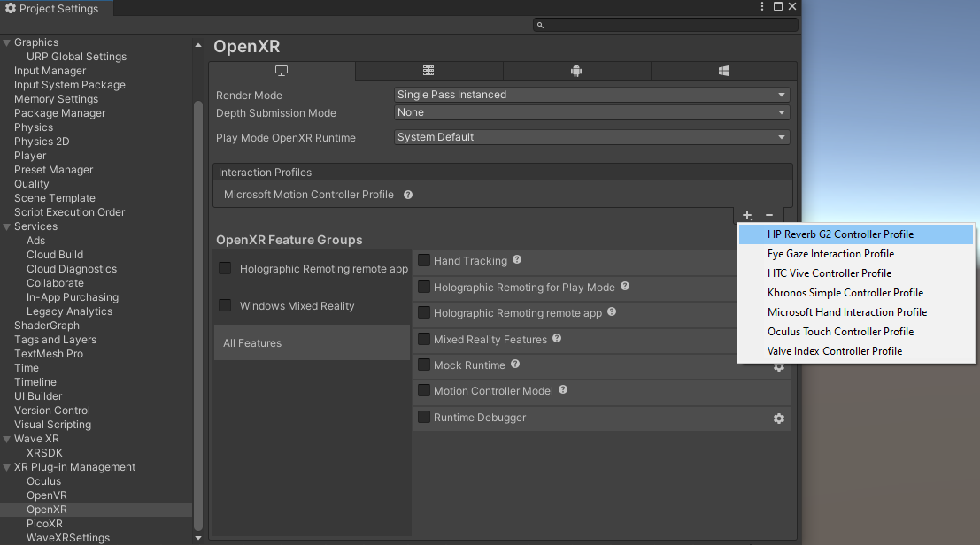Open Play Mode OpenXR Runtime dropdown

click(x=591, y=137)
